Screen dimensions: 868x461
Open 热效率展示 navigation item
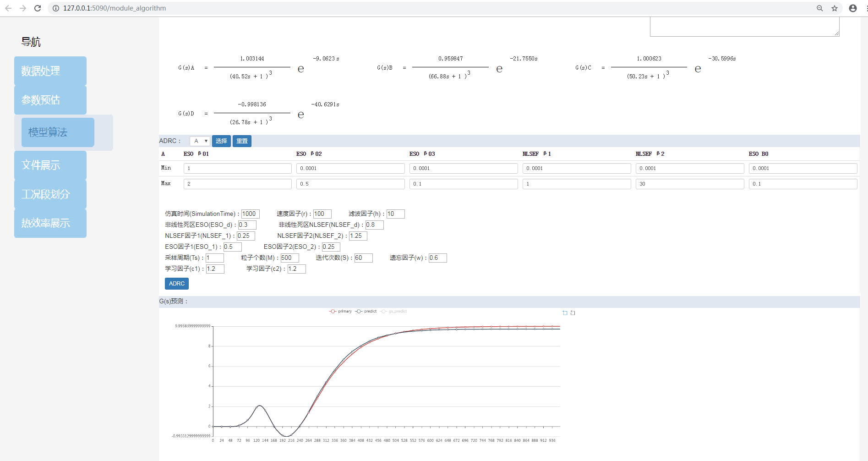pyautogui.click(x=50, y=223)
